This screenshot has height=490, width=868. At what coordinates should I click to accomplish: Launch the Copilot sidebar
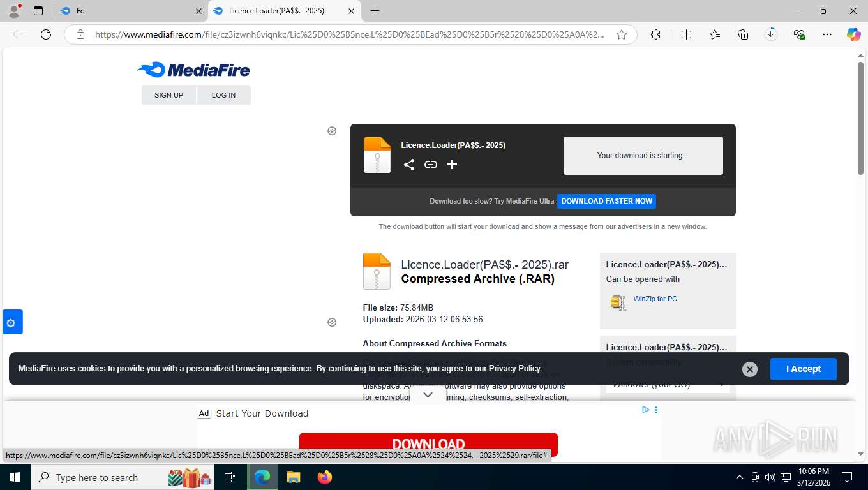click(x=854, y=34)
